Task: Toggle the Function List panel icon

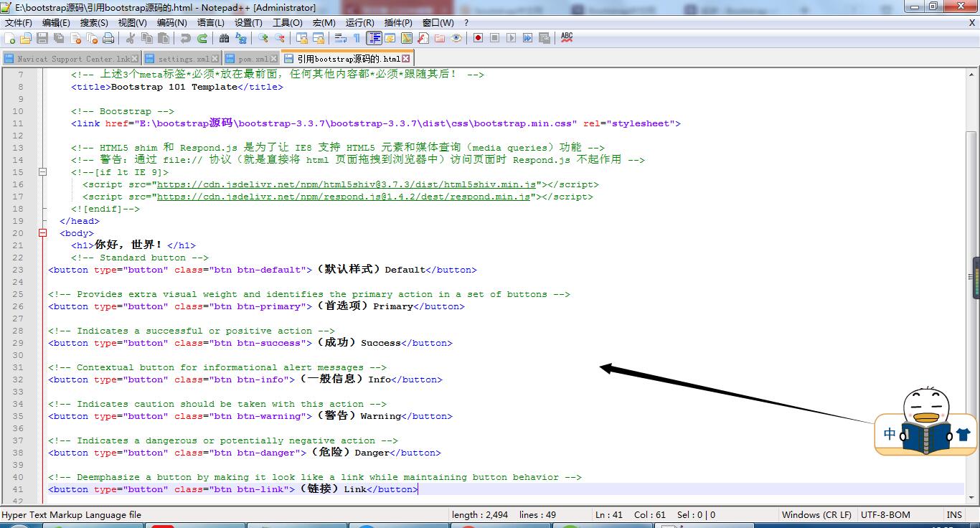Action: (x=423, y=38)
